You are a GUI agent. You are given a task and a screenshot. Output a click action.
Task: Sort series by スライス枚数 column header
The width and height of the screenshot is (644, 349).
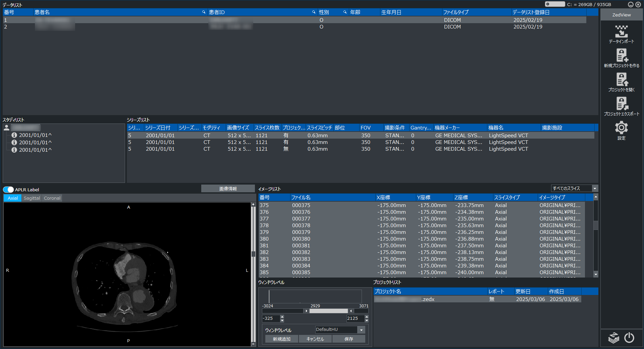click(267, 128)
